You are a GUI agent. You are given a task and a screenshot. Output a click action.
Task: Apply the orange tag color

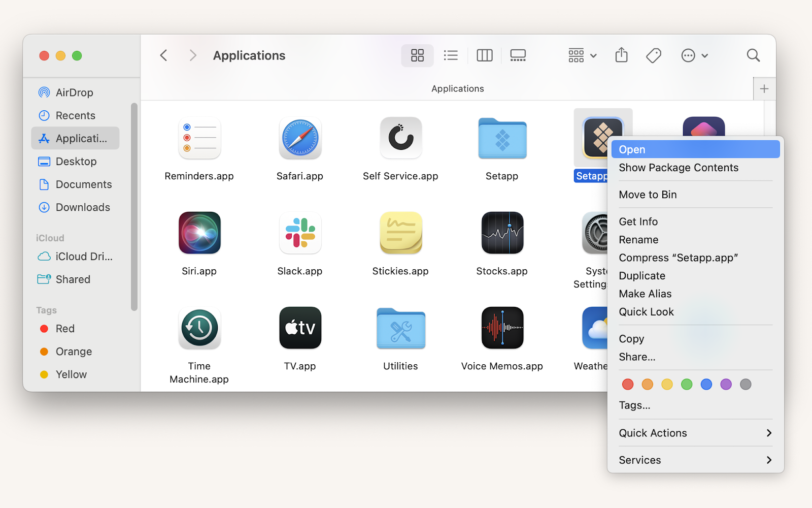[648, 385]
